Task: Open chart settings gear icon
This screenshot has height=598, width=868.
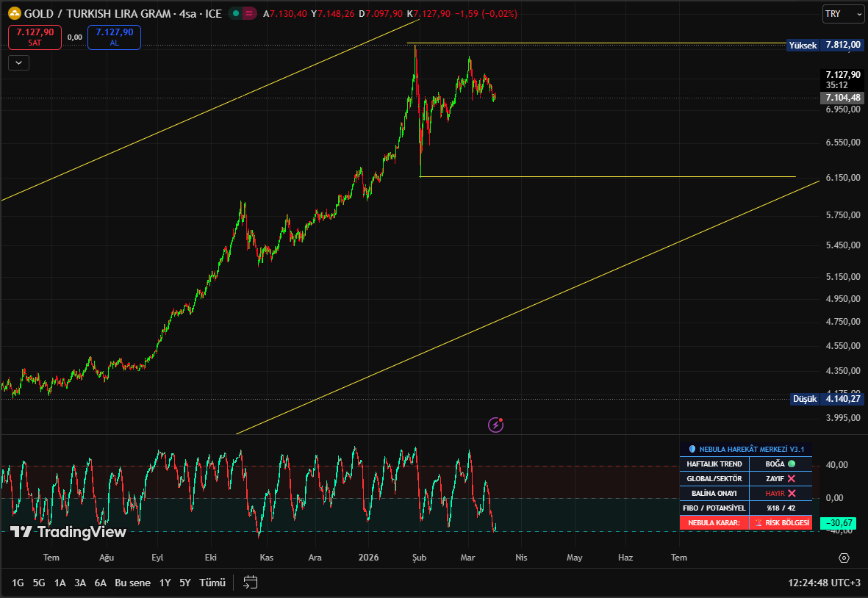Action: 844,558
